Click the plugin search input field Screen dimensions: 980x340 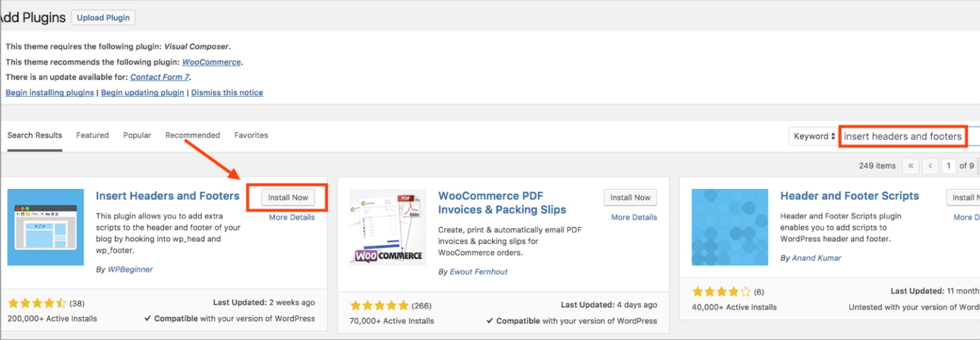click(902, 136)
